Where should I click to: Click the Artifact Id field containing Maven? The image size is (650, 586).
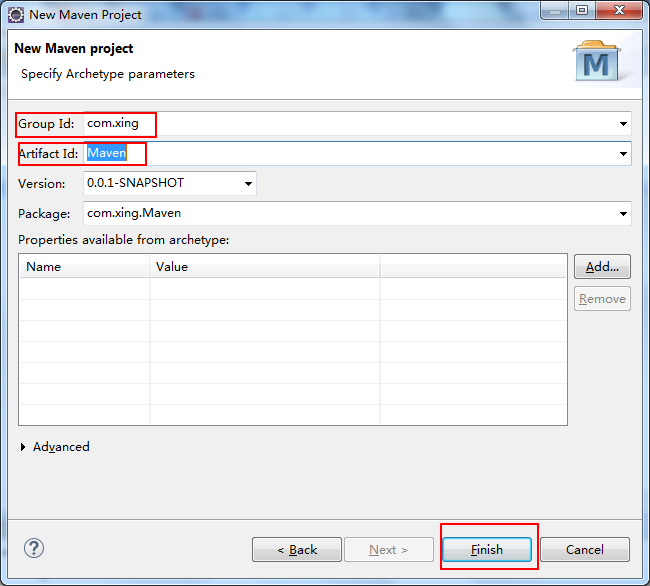click(357, 154)
